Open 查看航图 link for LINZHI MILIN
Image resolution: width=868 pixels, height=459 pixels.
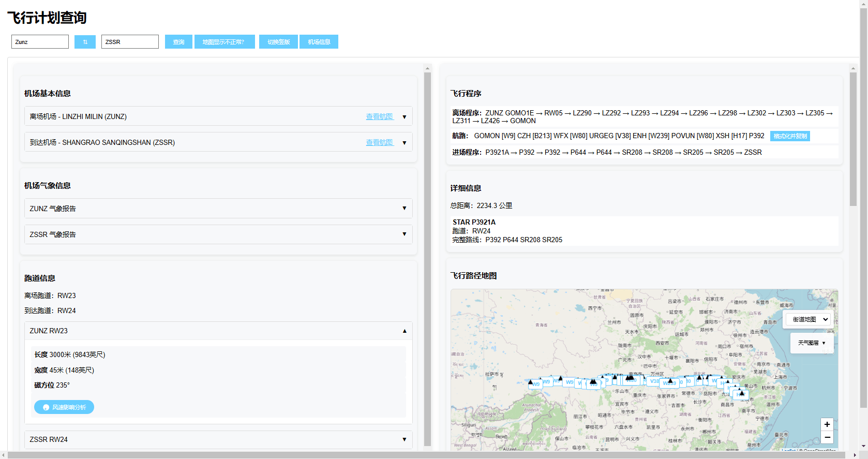(380, 116)
